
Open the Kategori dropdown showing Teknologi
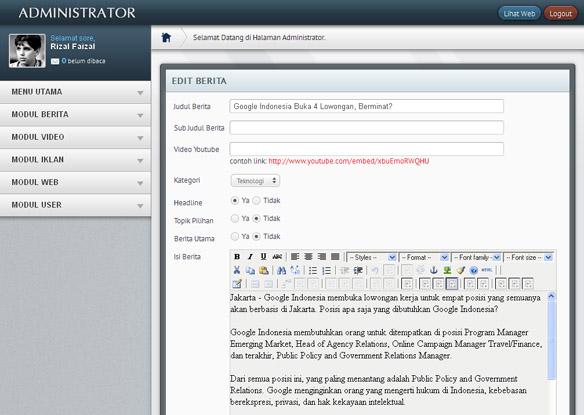tap(255, 181)
